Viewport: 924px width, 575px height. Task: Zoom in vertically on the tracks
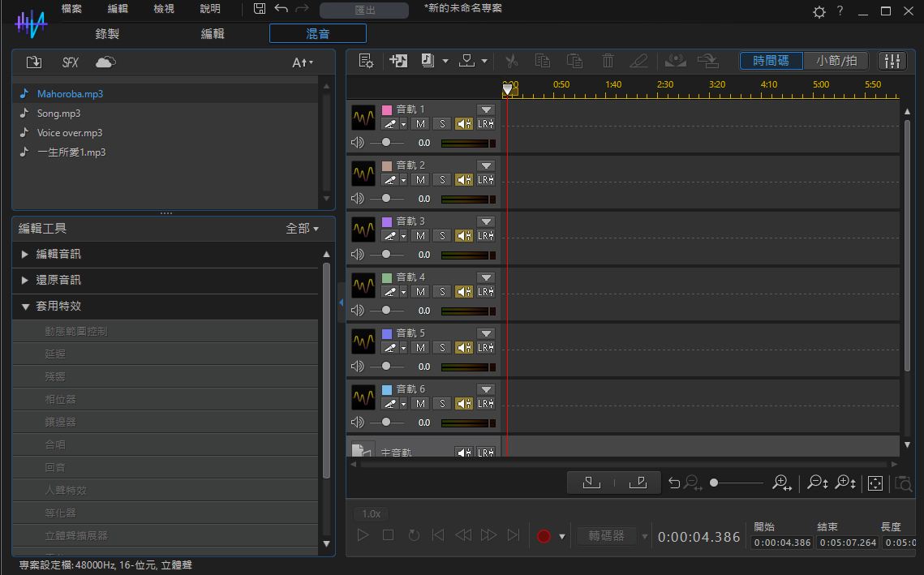tap(845, 483)
